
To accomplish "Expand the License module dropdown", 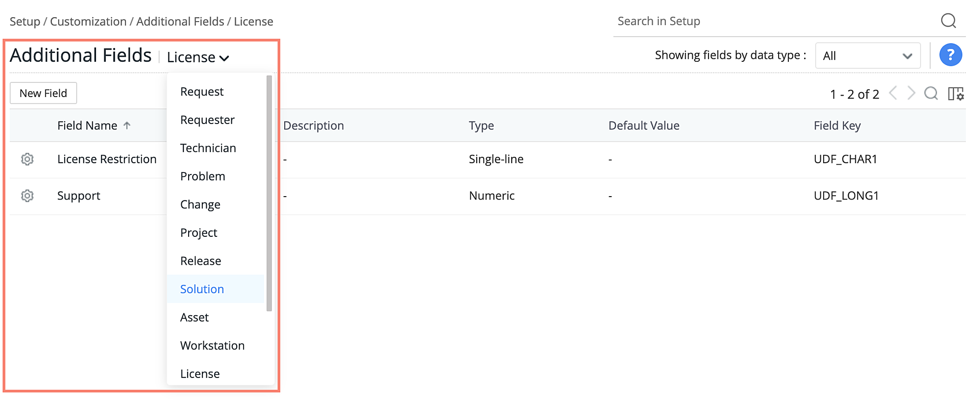I will click(198, 57).
